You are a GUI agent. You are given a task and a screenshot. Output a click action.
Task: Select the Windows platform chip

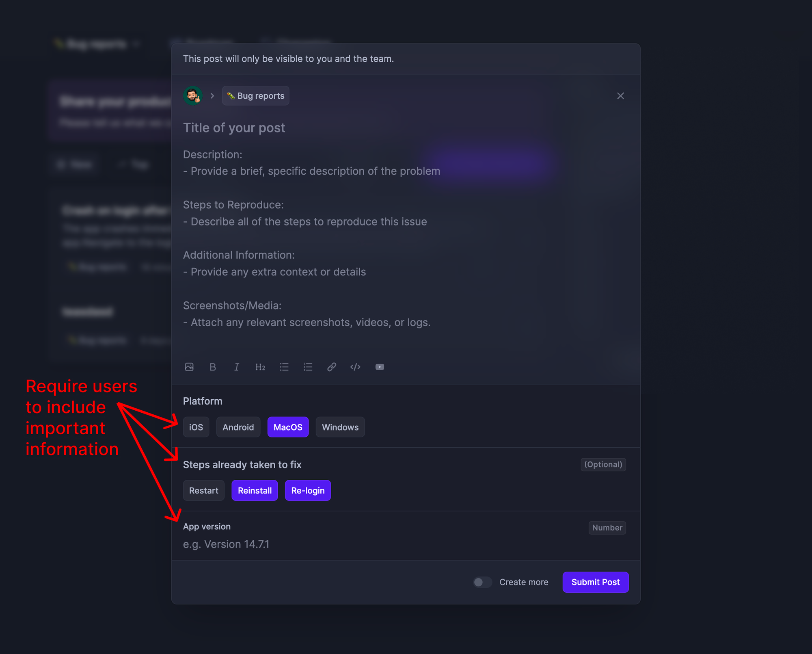tap(340, 427)
